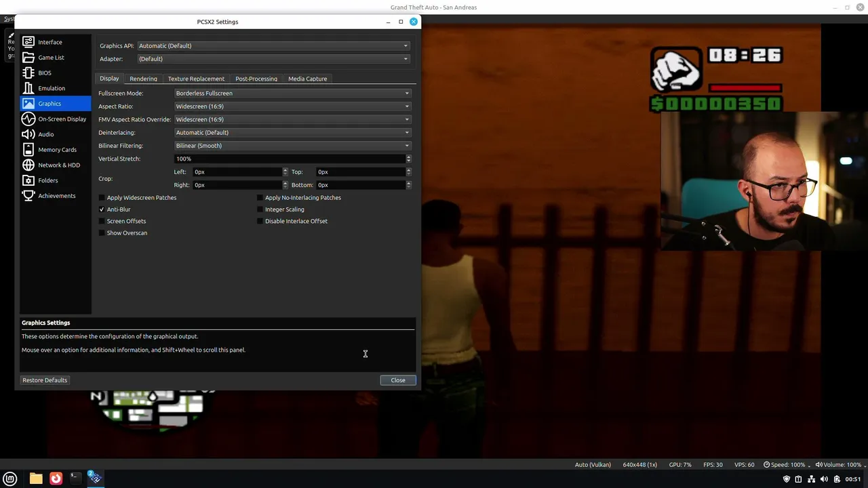Expand the Deinterlacing dropdown

(292, 133)
